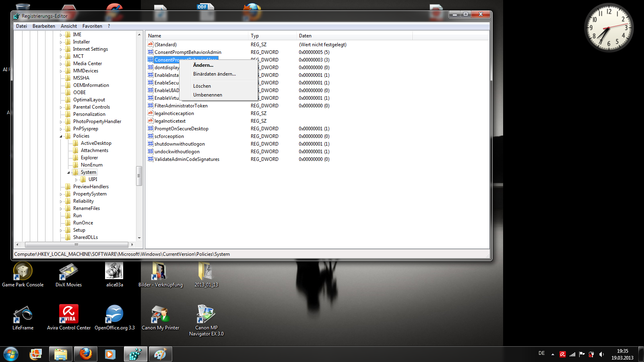Collapse the Policies tree node
Image resolution: width=644 pixels, height=362 pixels.
coord(61,136)
